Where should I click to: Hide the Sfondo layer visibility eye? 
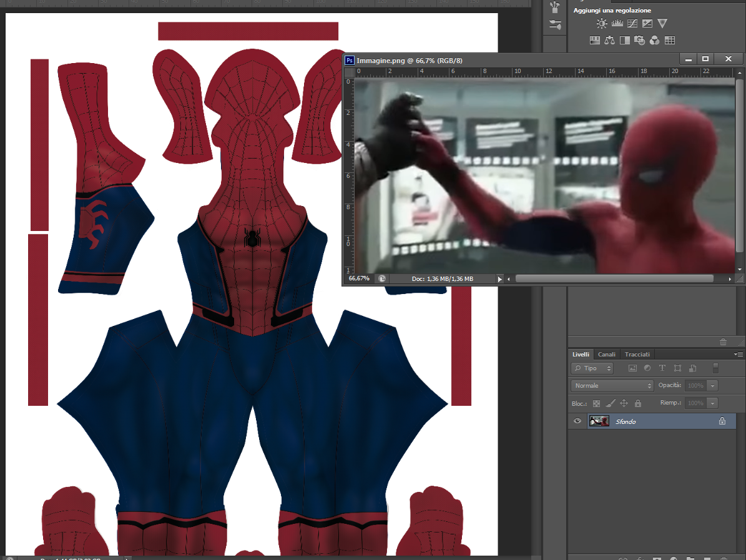(x=577, y=421)
